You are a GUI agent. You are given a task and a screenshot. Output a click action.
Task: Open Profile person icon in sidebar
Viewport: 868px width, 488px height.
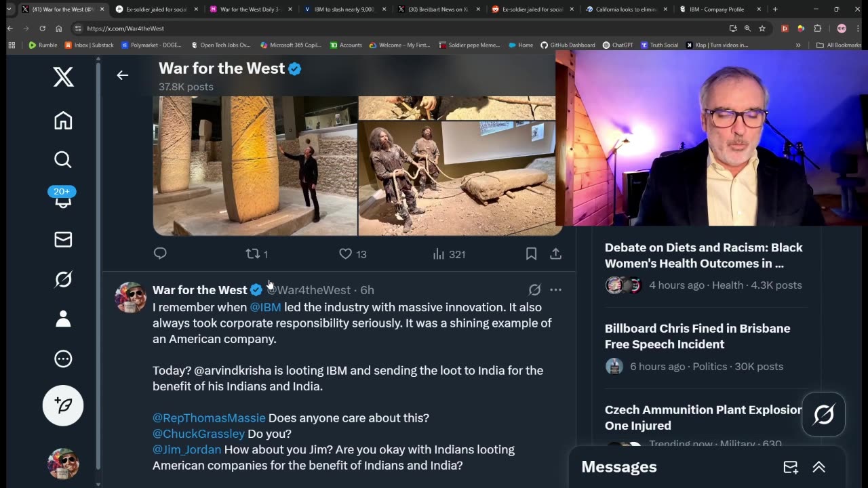63,319
